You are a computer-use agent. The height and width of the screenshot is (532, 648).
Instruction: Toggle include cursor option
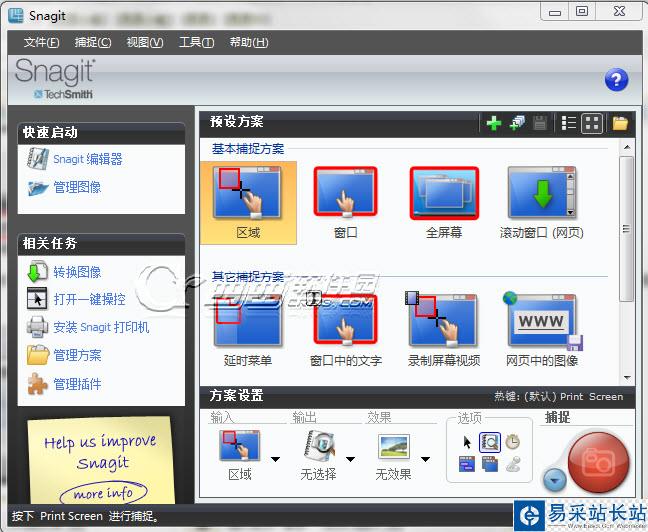[x=467, y=442]
